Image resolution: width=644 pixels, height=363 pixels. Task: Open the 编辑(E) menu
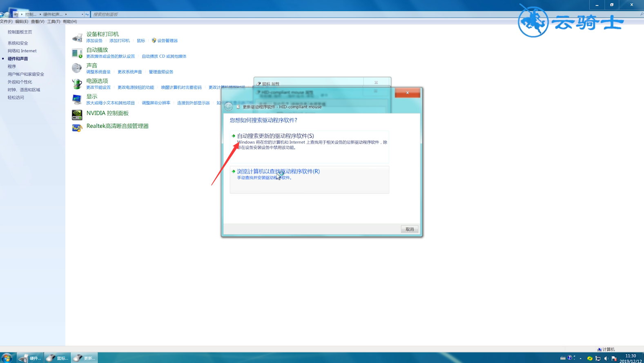tap(22, 22)
